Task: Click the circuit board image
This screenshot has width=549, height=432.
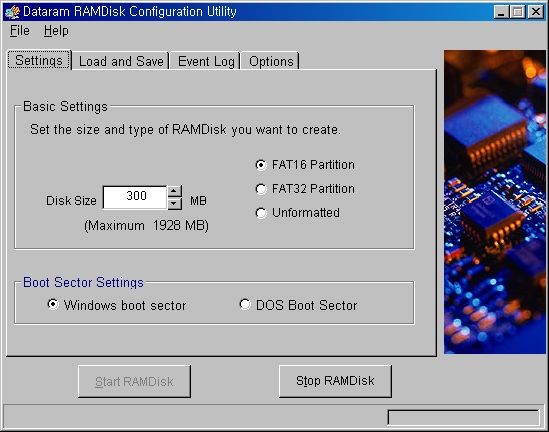Action: (x=495, y=202)
